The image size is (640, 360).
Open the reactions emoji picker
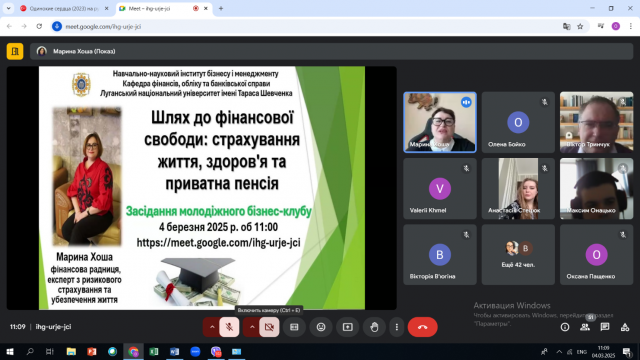pos(321,327)
